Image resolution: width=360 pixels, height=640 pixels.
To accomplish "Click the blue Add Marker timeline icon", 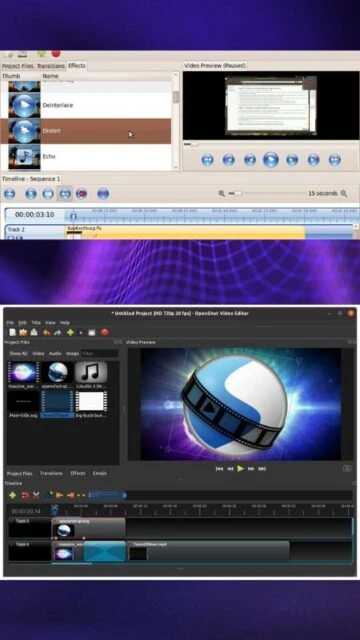I will (49, 495).
